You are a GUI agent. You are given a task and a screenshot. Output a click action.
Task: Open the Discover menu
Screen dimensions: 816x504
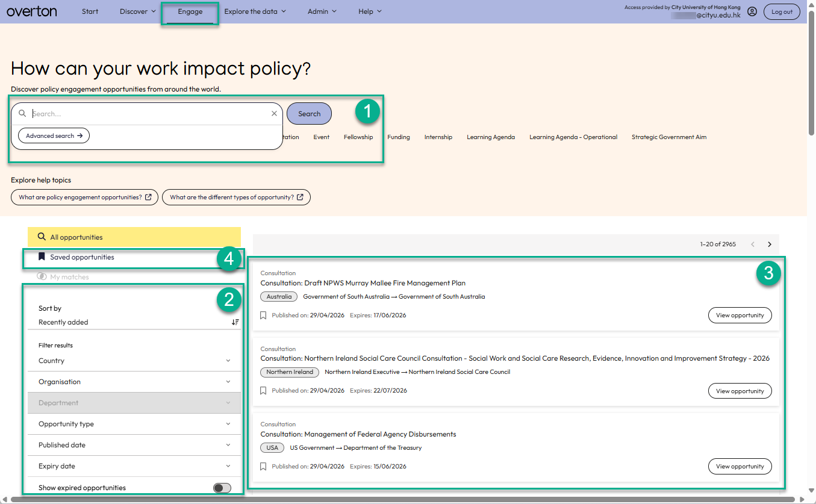click(x=138, y=11)
